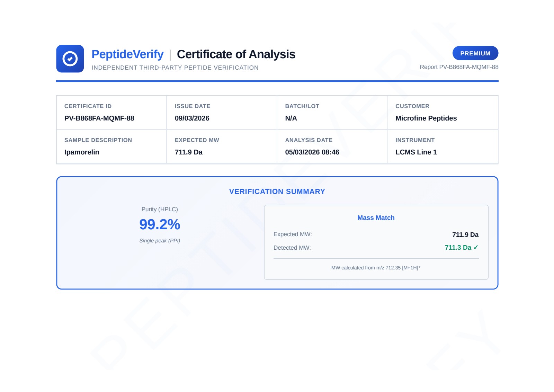The height and width of the screenshot is (392, 554).
Task: Select the detected 711.3 Da value
Action: click(x=458, y=247)
